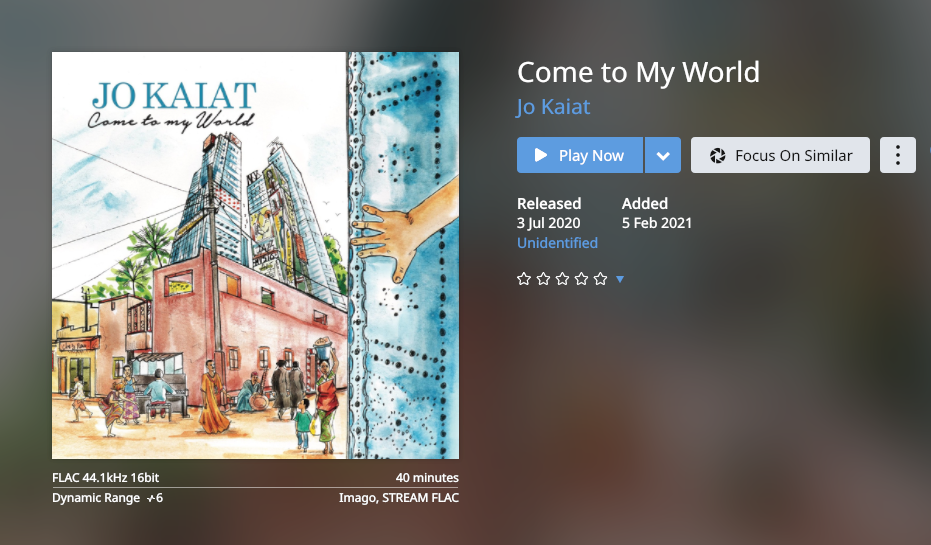Click the Come to My World title
The height and width of the screenshot is (545, 931).
[638, 72]
